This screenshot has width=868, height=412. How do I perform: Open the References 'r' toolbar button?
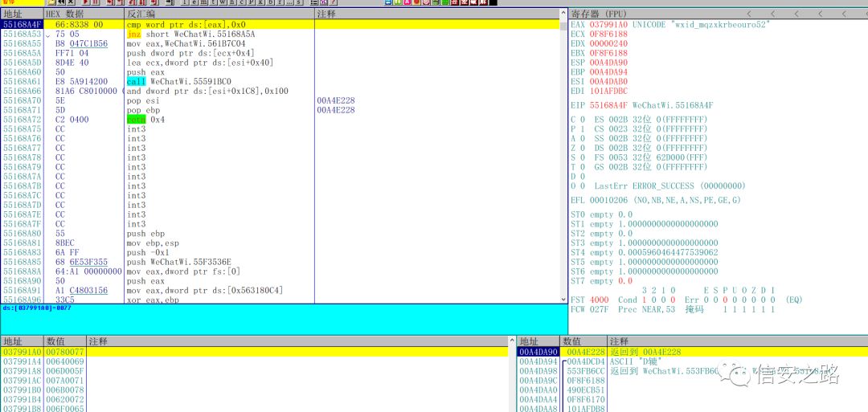280,2
